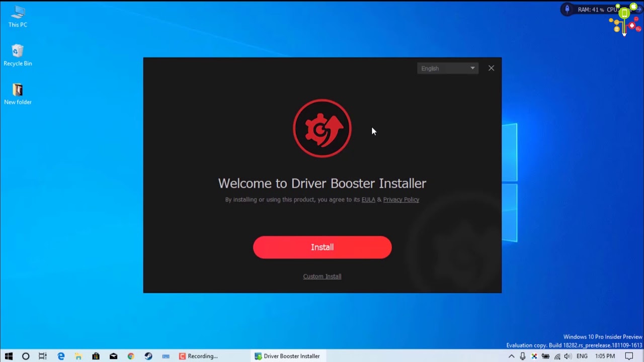Select the Recycle Bin desktop icon

point(18,55)
